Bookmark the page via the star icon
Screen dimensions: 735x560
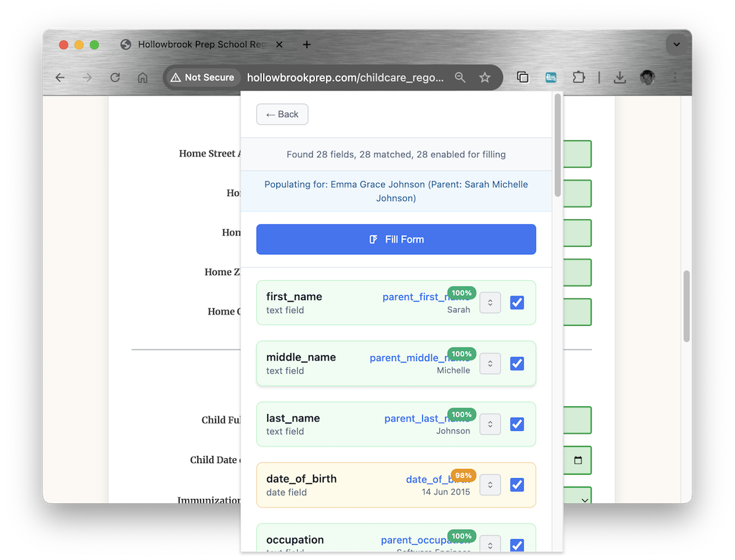click(484, 77)
